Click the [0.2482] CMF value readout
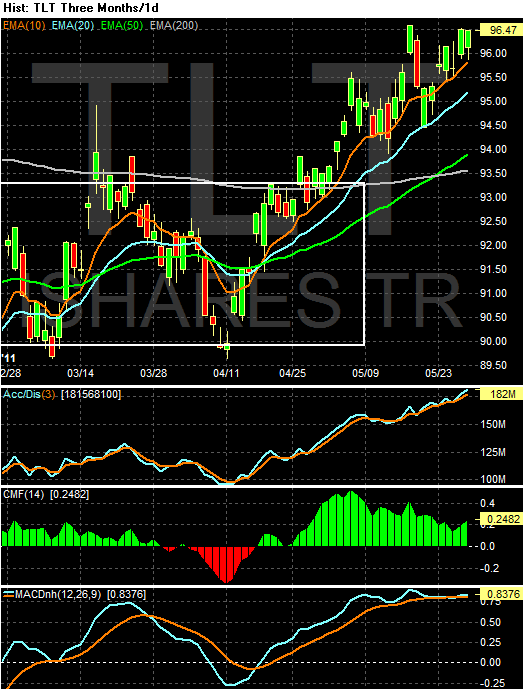Screen dimensions: 524x692 tap(69, 494)
